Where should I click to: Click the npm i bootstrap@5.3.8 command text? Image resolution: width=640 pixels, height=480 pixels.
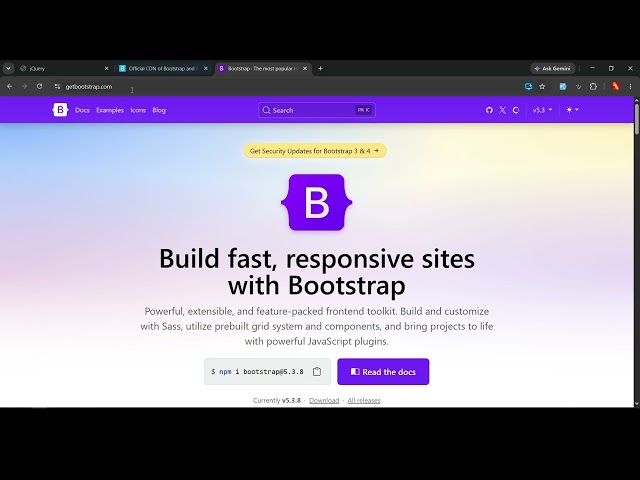click(257, 371)
